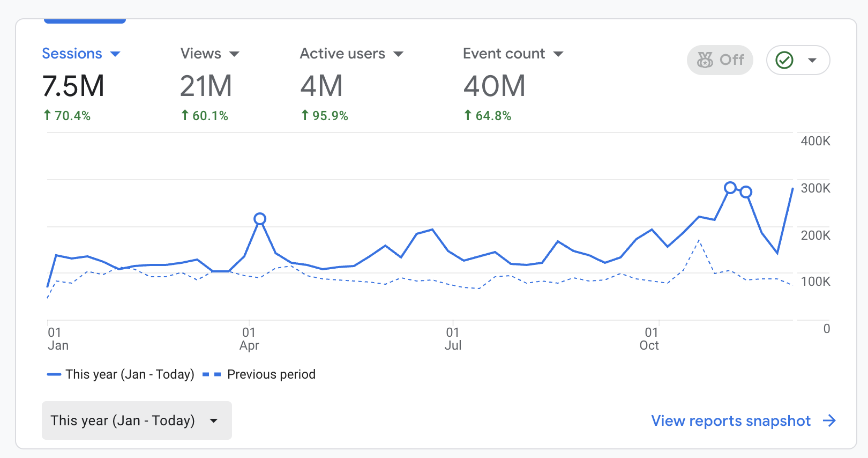Expand the Sessions metric dropdown arrow
The width and height of the screenshot is (868, 458).
(115, 54)
